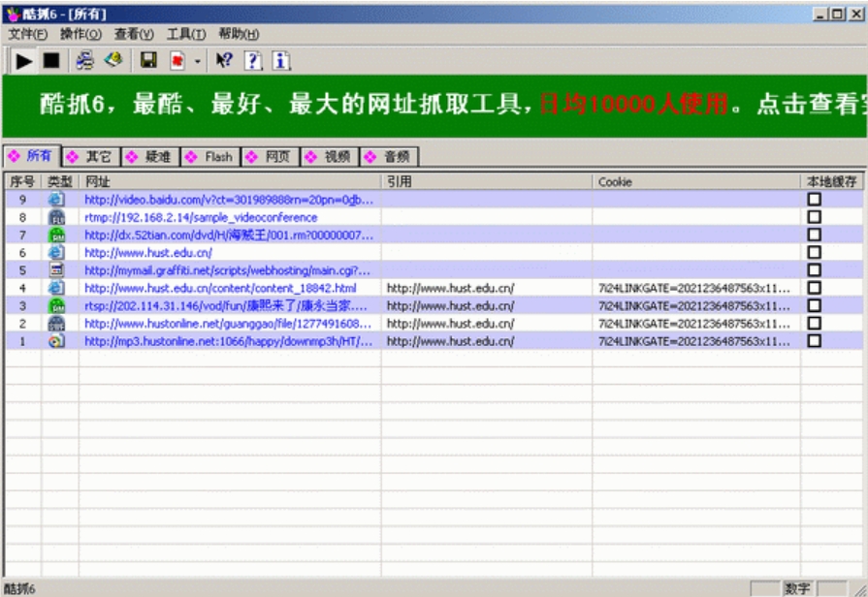Open the video.baidu.com URL link
This screenshot has height=597, width=868.
(x=229, y=200)
